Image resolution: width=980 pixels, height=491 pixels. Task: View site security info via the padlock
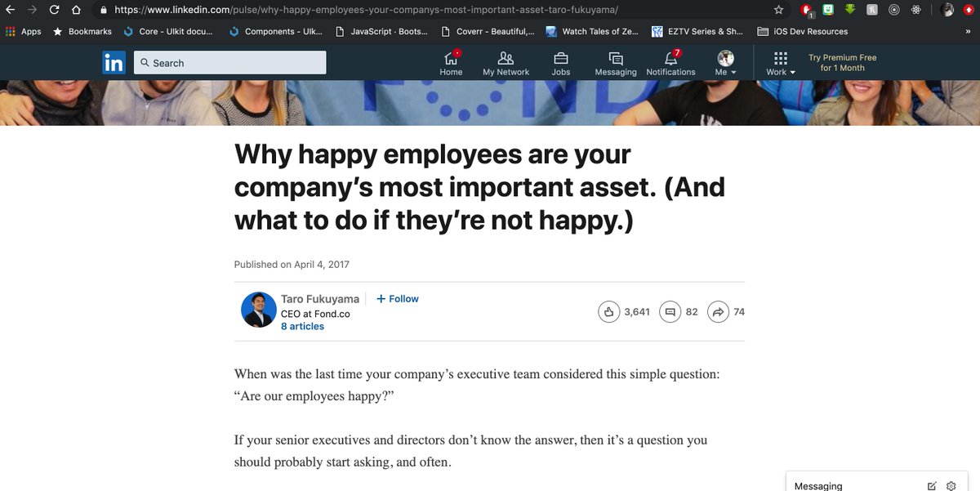(x=103, y=10)
